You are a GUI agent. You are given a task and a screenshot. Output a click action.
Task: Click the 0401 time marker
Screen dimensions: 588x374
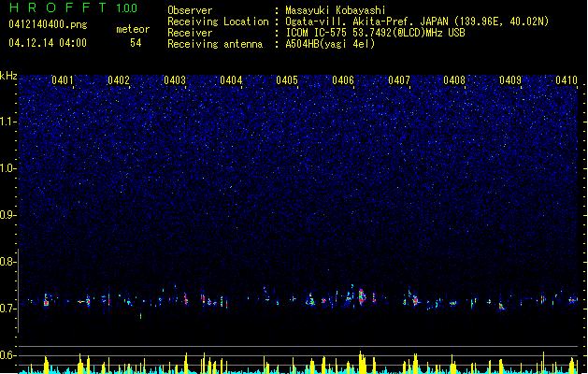click(x=63, y=80)
